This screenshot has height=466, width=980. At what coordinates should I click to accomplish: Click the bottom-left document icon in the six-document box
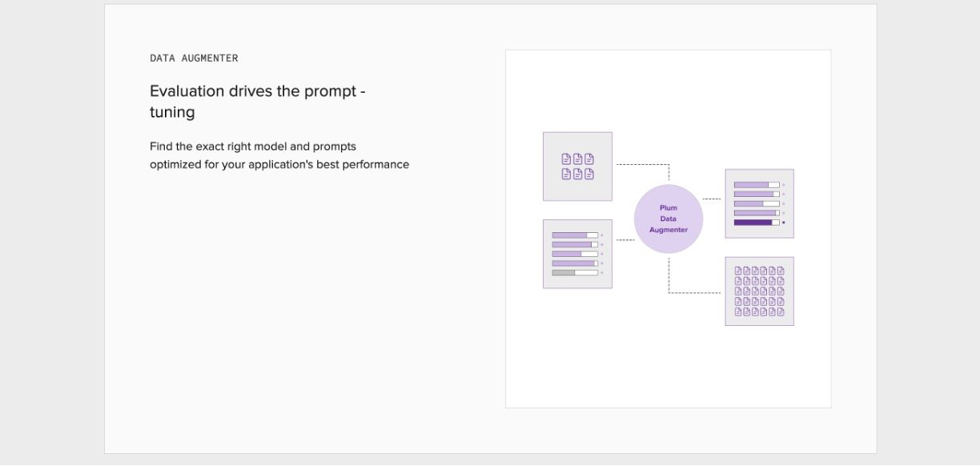click(x=566, y=174)
